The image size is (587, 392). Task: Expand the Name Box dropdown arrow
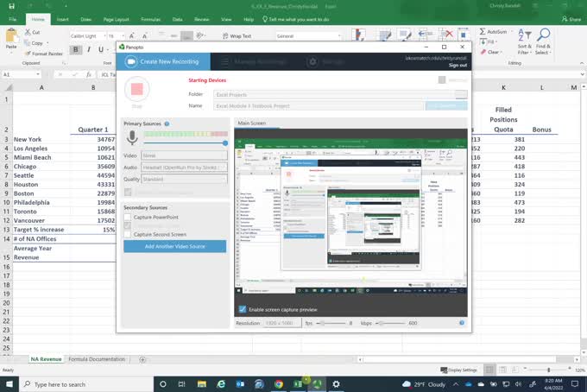38,74
